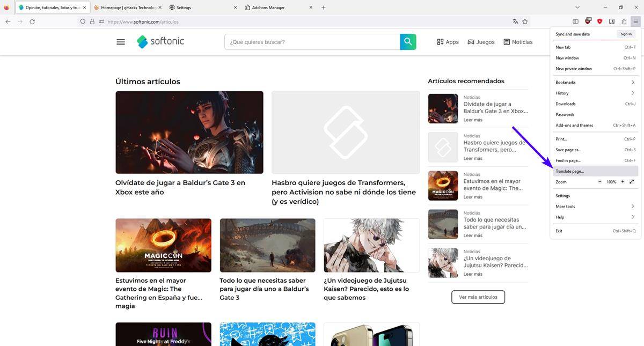Close the hamburger application menu button
The image size is (644, 346).
(635, 21)
